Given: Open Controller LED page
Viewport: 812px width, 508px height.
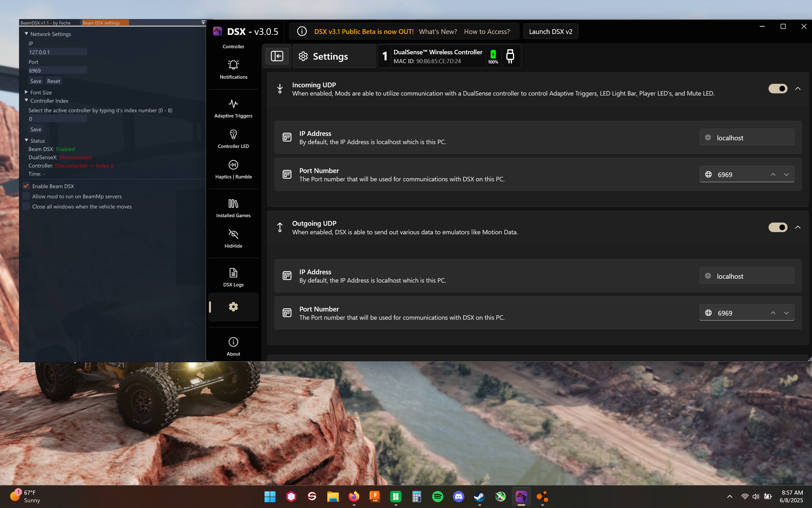Looking at the screenshot, I should (233, 139).
